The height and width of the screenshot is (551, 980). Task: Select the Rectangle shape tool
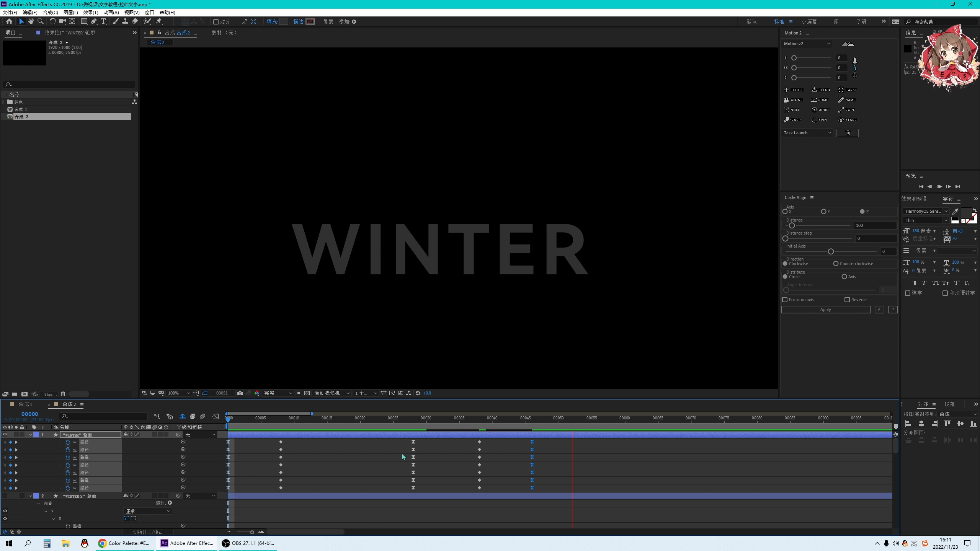[84, 21]
